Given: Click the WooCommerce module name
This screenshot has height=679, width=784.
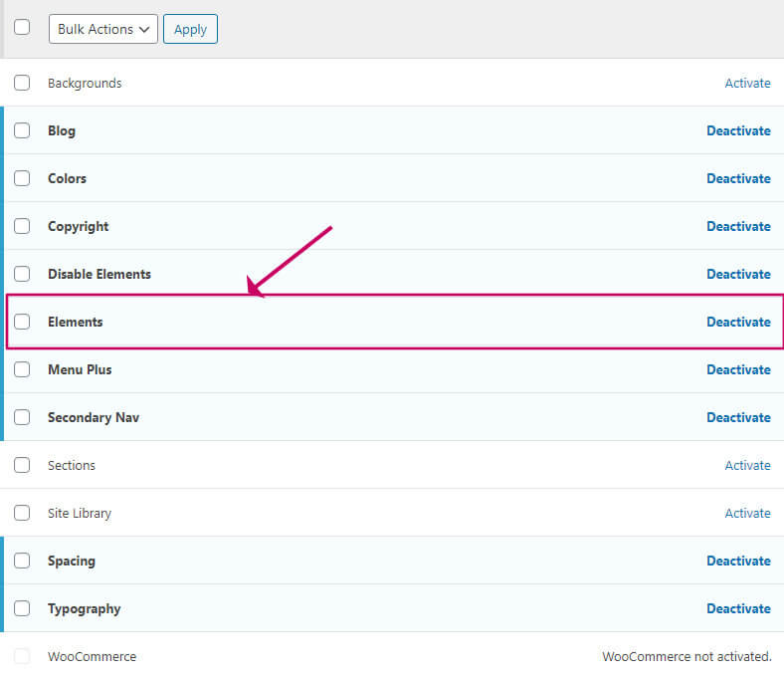Looking at the screenshot, I should [x=92, y=656].
